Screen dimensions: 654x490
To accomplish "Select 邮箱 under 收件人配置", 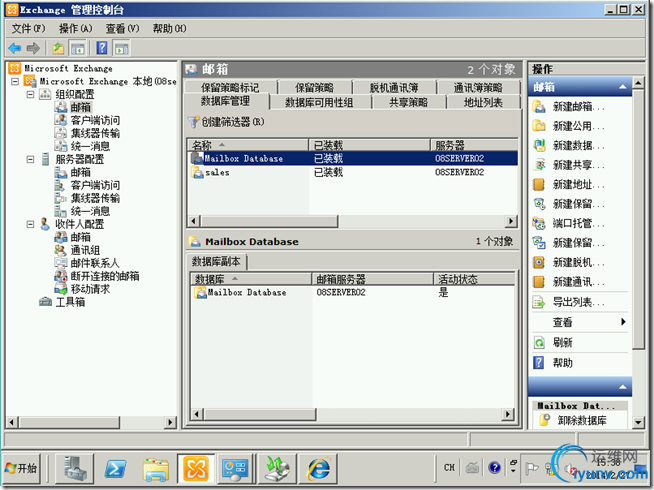I will click(80, 237).
